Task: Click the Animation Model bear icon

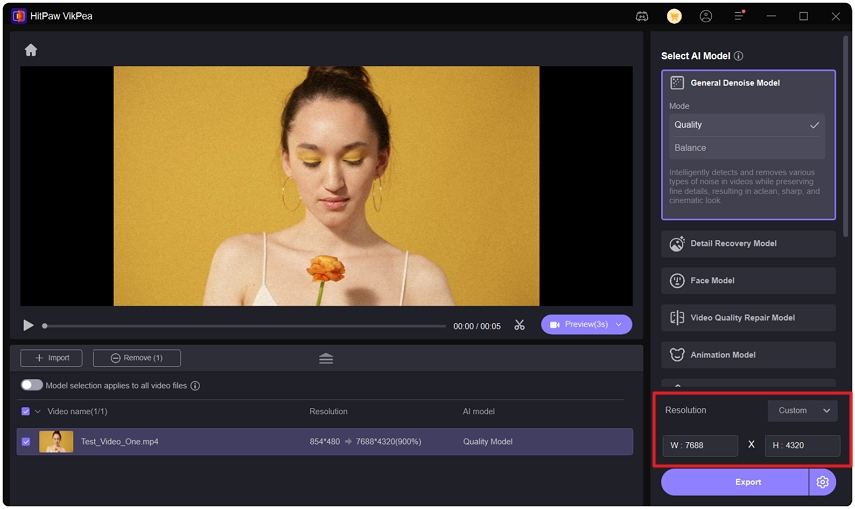Action: click(677, 355)
